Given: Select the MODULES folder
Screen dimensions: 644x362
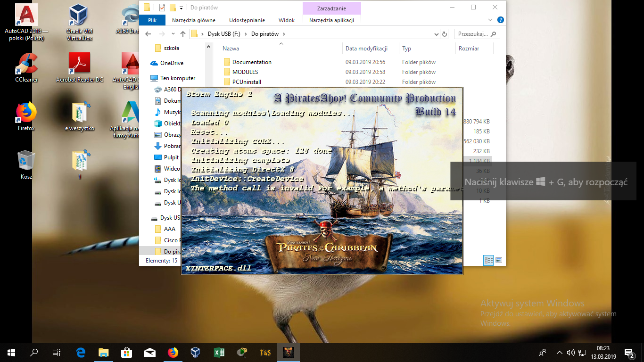Looking at the screenshot, I should (x=245, y=72).
